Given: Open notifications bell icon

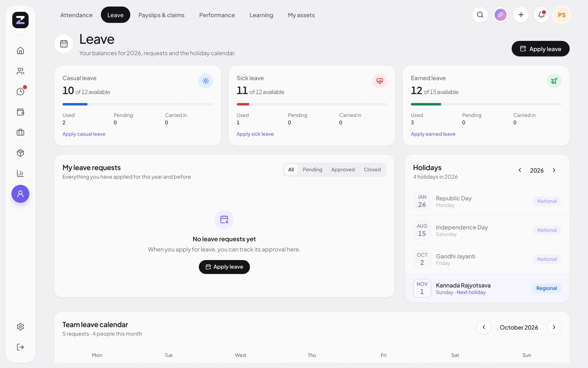Looking at the screenshot, I should coord(541,15).
